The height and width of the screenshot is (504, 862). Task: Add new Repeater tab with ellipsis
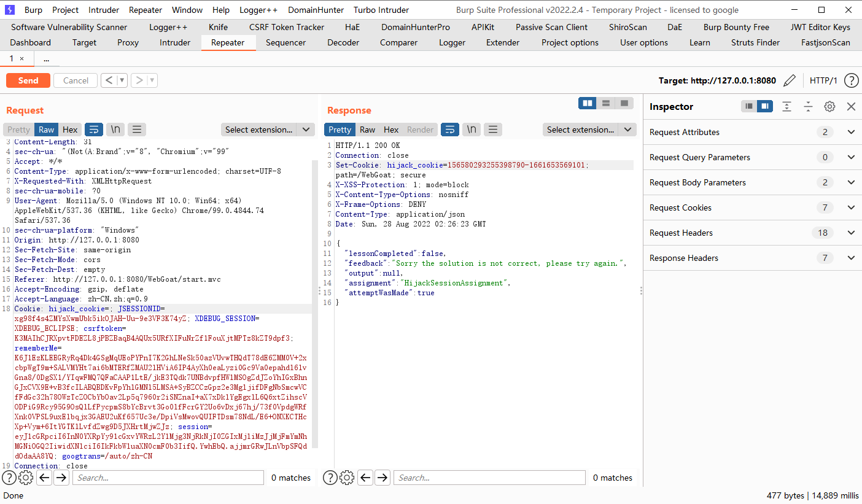[x=47, y=58]
